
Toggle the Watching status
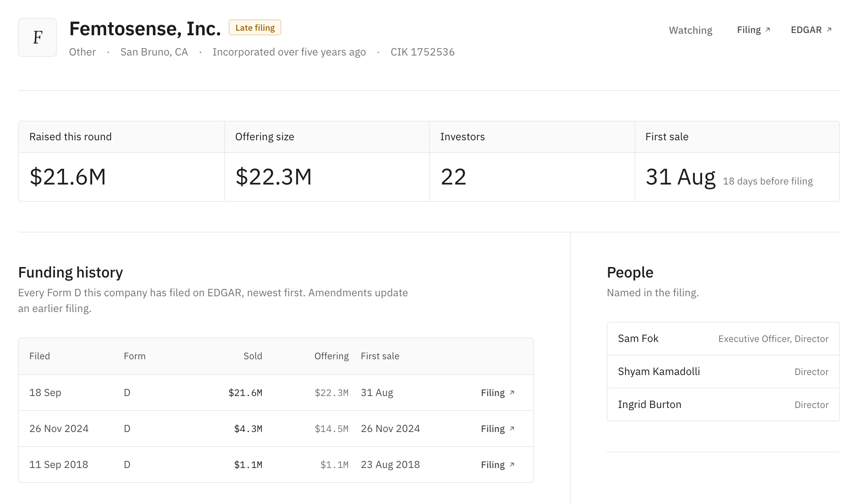pyautogui.click(x=690, y=30)
